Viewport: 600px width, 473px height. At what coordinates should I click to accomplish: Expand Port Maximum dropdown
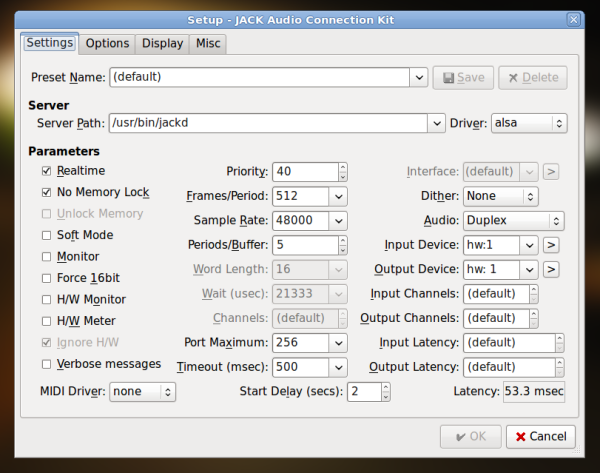point(338,343)
